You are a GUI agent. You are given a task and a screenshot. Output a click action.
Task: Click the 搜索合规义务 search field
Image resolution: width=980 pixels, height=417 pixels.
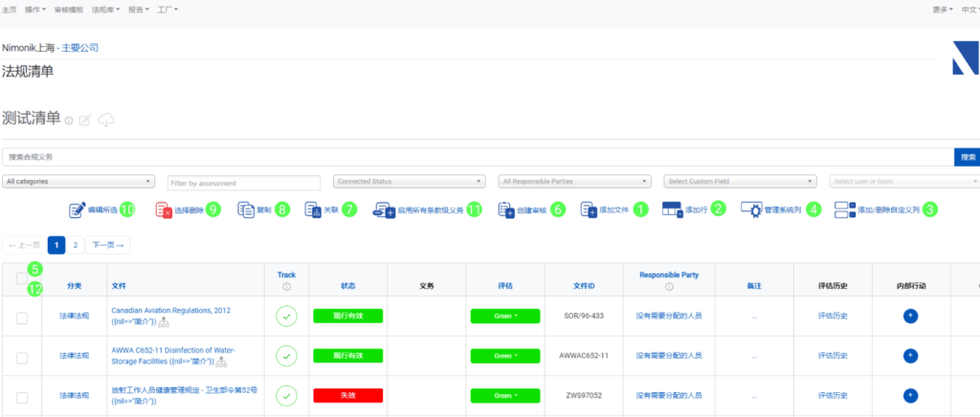tap(477, 156)
